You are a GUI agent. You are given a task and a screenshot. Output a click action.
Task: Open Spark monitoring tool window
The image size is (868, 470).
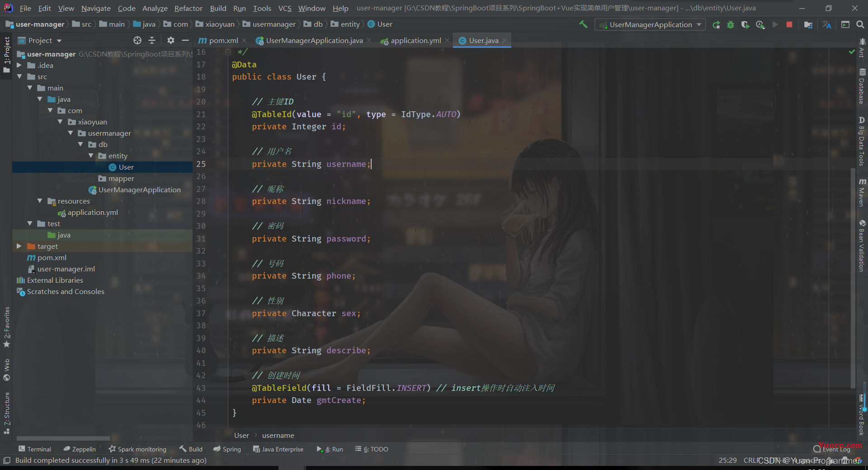point(137,449)
